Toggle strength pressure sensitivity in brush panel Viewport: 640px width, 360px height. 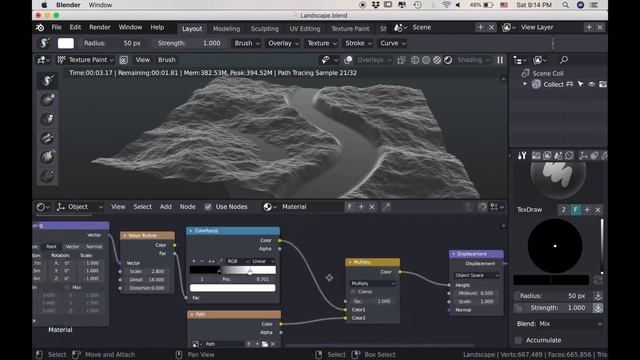click(x=598, y=308)
